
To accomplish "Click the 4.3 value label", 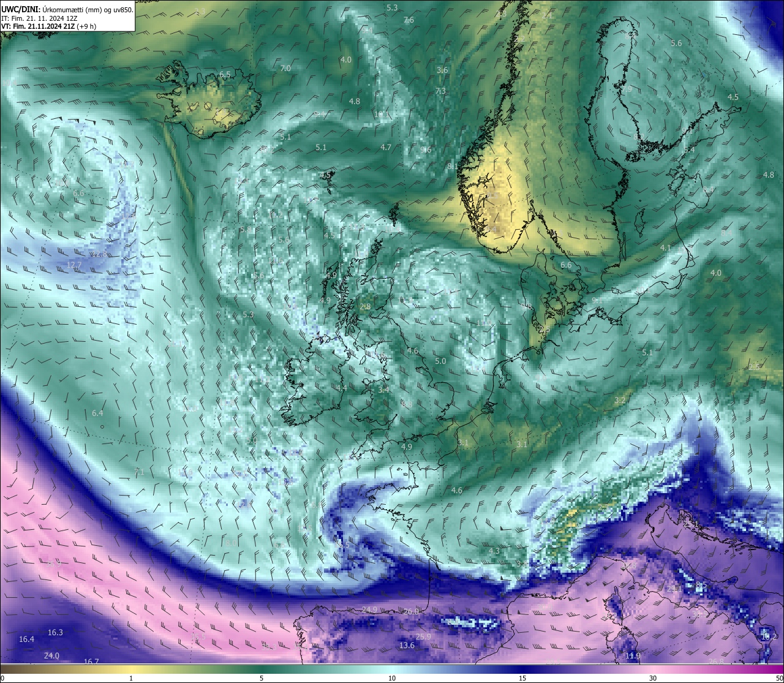I will (494, 551).
